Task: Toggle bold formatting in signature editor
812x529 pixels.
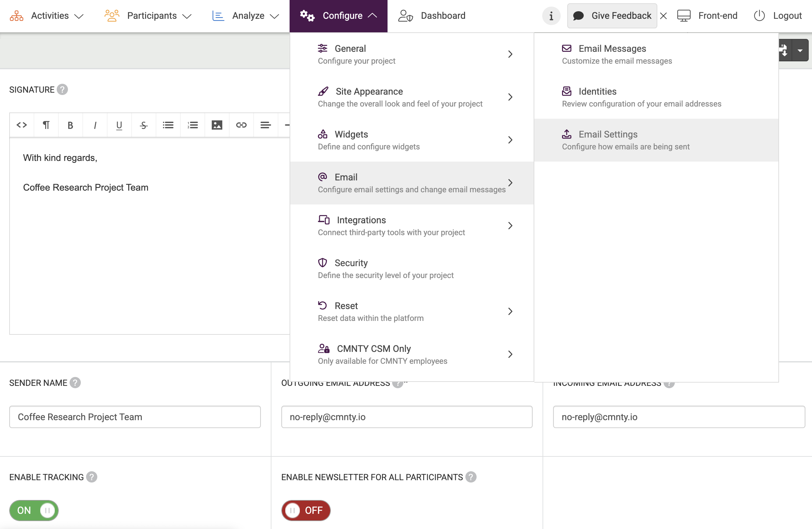Action: [70, 125]
